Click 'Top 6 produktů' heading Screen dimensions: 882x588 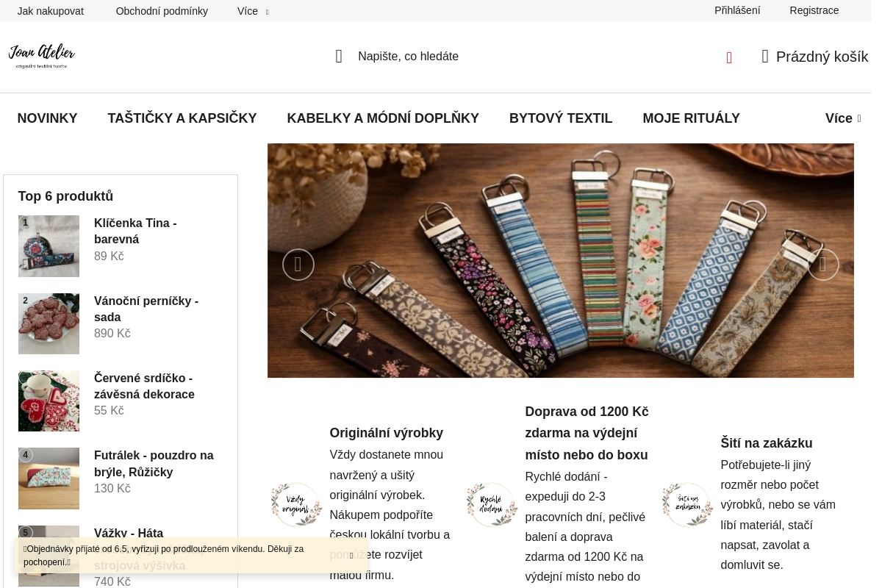click(65, 196)
